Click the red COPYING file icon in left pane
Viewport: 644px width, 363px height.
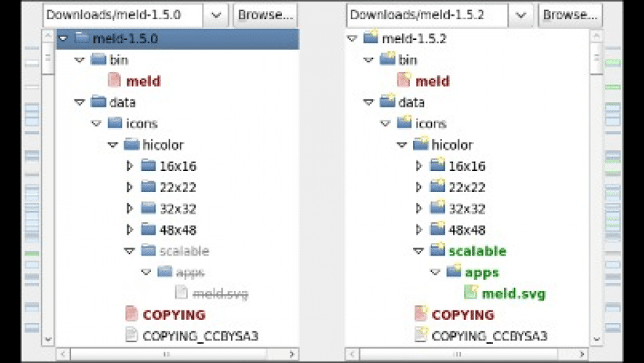pyautogui.click(x=132, y=314)
